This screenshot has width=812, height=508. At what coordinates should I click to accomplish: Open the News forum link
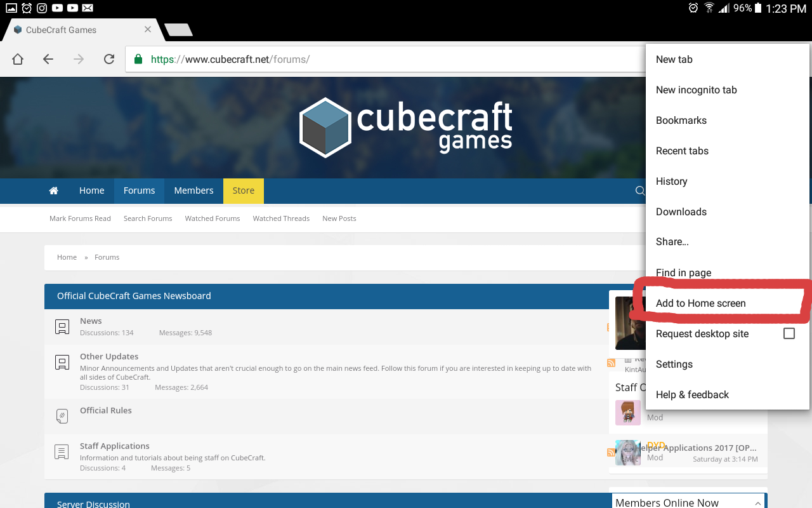(91, 321)
